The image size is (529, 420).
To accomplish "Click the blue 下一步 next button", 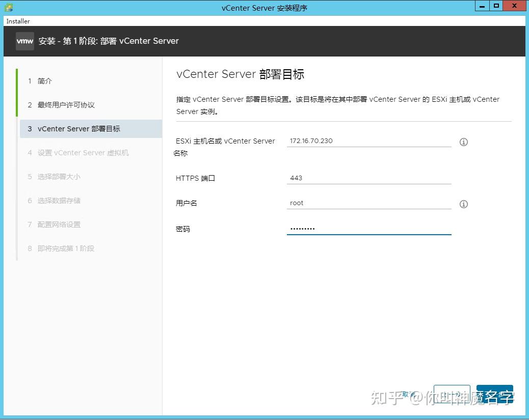I will [x=494, y=394].
